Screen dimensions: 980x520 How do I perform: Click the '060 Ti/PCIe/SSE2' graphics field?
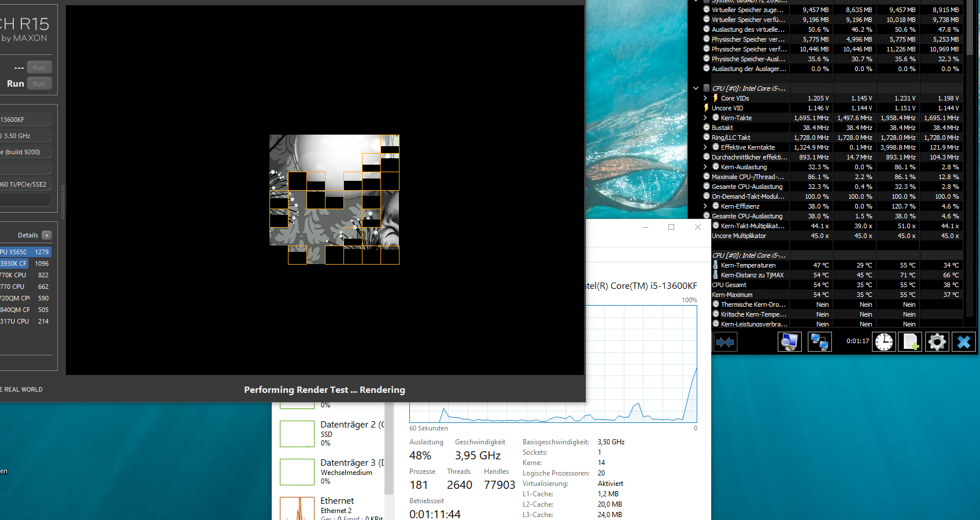tap(25, 184)
